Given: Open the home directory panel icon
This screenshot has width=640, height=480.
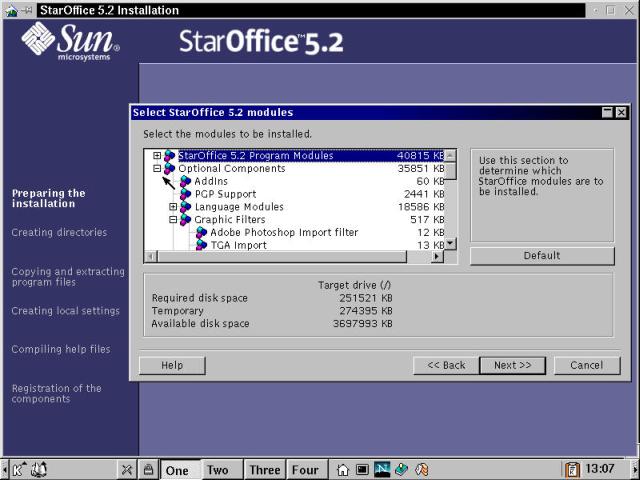Looking at the screenshot, I should tap(343, 469).
